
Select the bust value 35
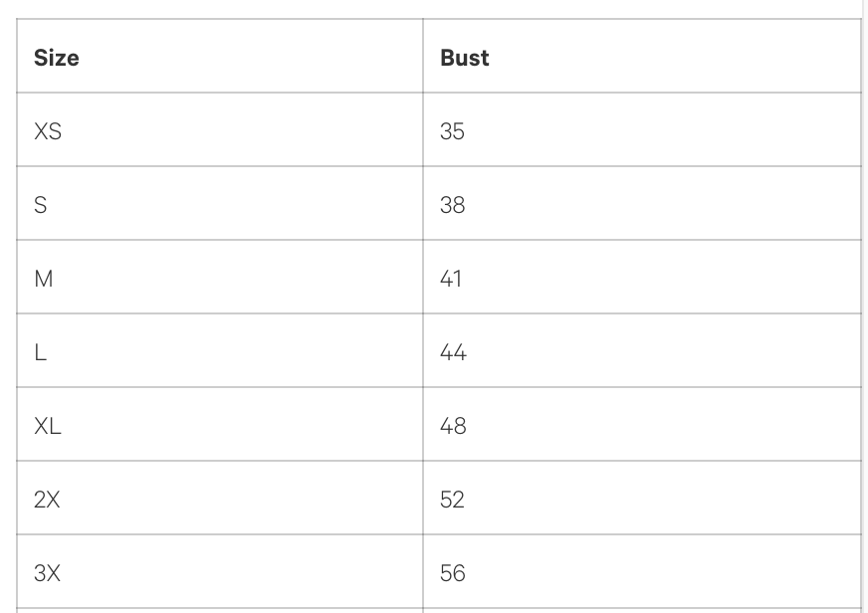(x=452, y=131)
